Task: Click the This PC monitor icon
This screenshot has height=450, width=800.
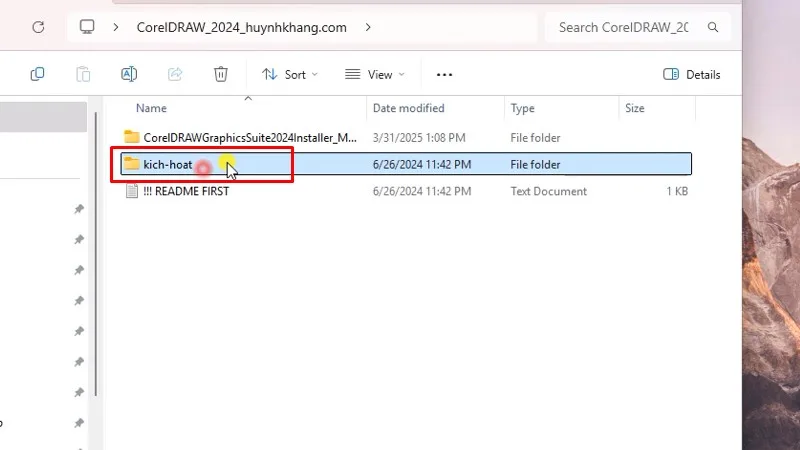Action: (88, 27)
